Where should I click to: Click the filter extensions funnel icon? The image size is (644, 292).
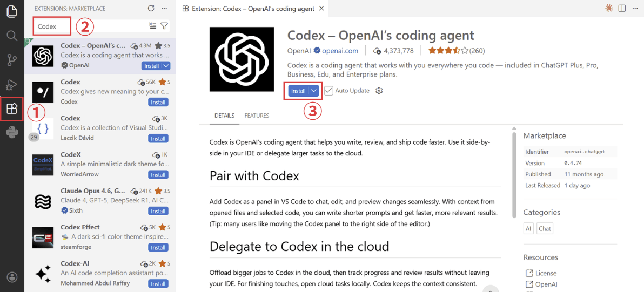(x=164, y=26)
